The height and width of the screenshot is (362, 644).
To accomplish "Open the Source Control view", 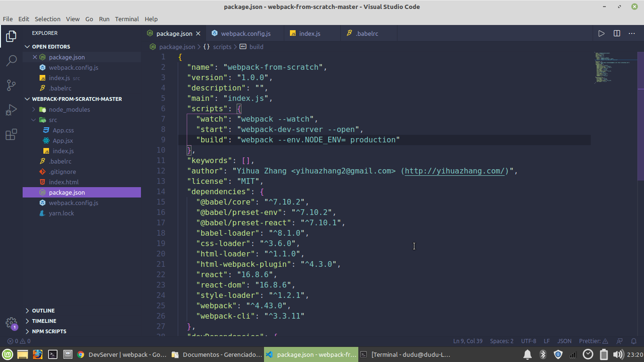I will point(11,85).
